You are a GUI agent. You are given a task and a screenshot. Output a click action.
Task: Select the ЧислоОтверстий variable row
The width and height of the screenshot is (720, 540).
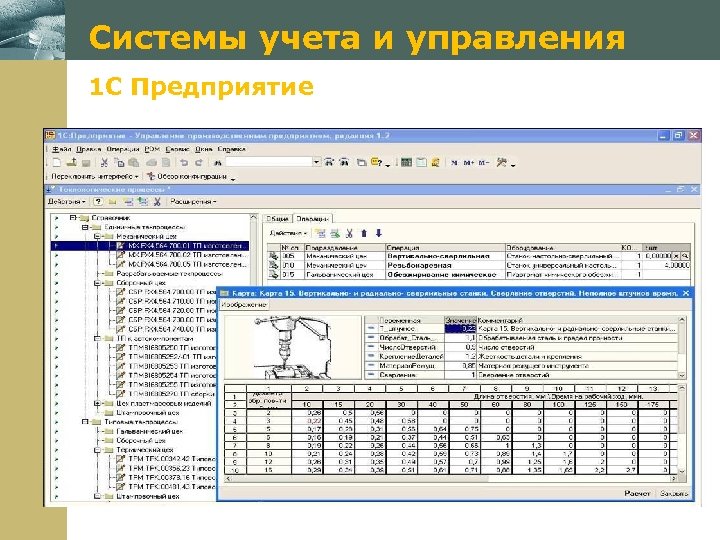coord(522,347)
